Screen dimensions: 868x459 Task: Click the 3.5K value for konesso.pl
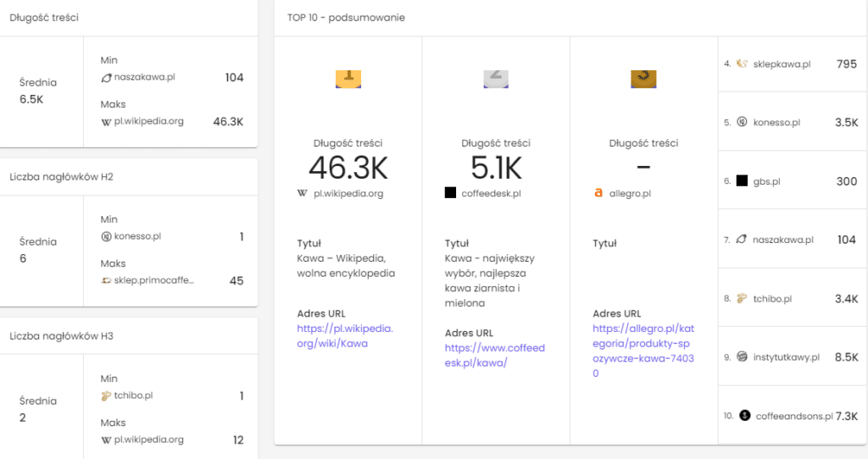(847, 122)
